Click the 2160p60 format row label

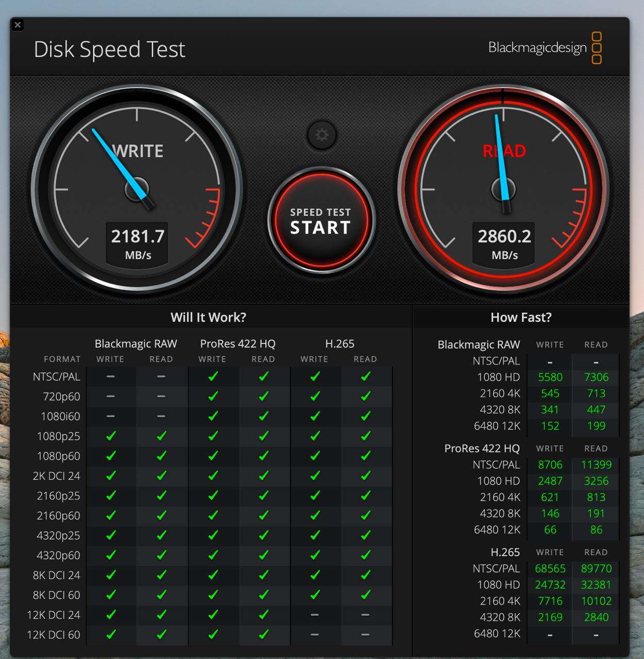click(x=58, y=515)
